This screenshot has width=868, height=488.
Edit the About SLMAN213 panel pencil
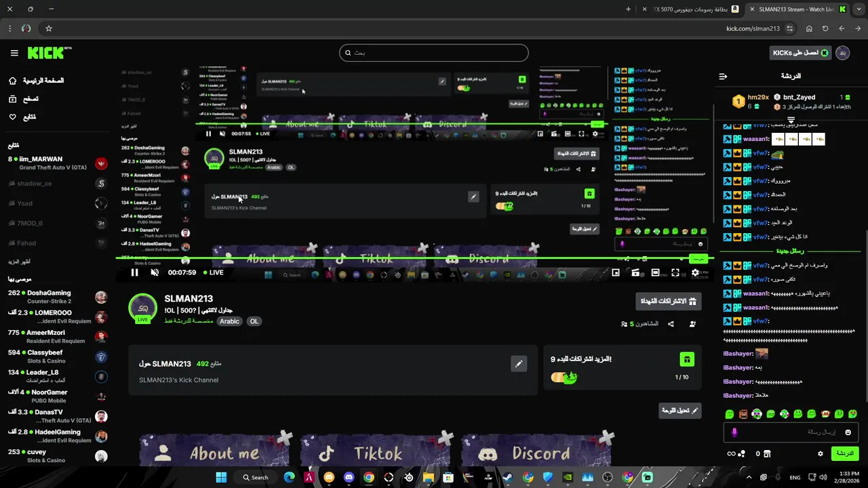(x=519, y=364)
